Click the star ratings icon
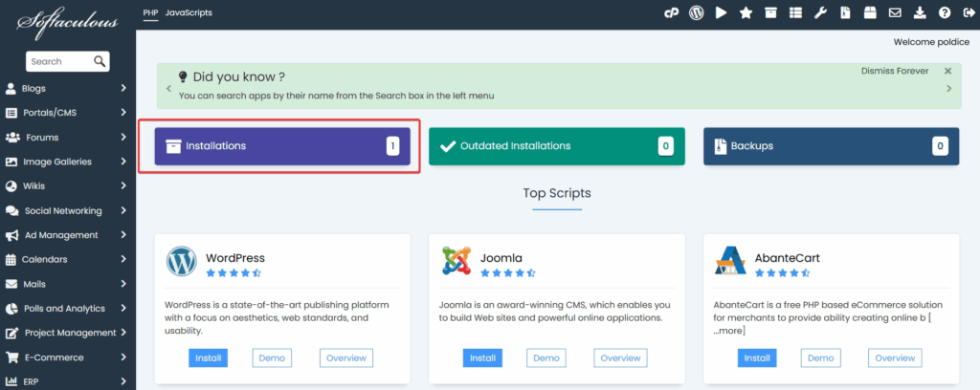 [x=746, y=13]
